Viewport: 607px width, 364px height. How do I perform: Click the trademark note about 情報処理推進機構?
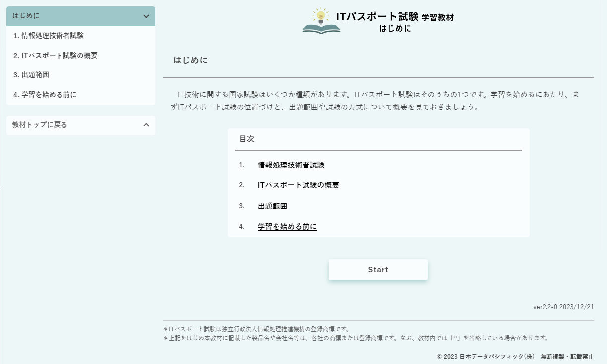point(257,329)
